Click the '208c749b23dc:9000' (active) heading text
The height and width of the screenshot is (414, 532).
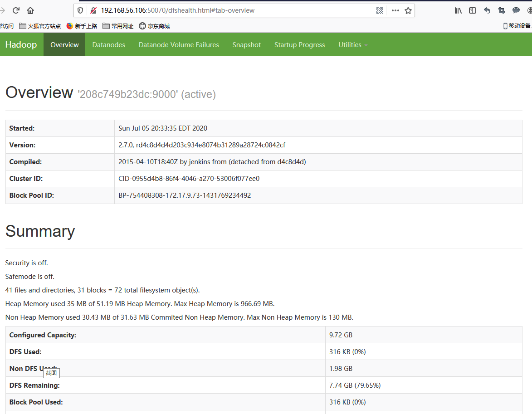[x=147, y=94]
